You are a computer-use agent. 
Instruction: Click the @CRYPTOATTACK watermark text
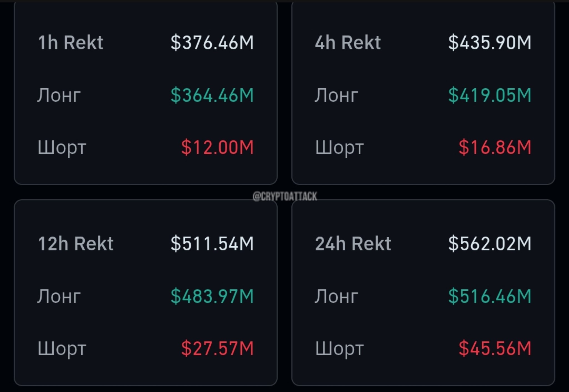285,197
